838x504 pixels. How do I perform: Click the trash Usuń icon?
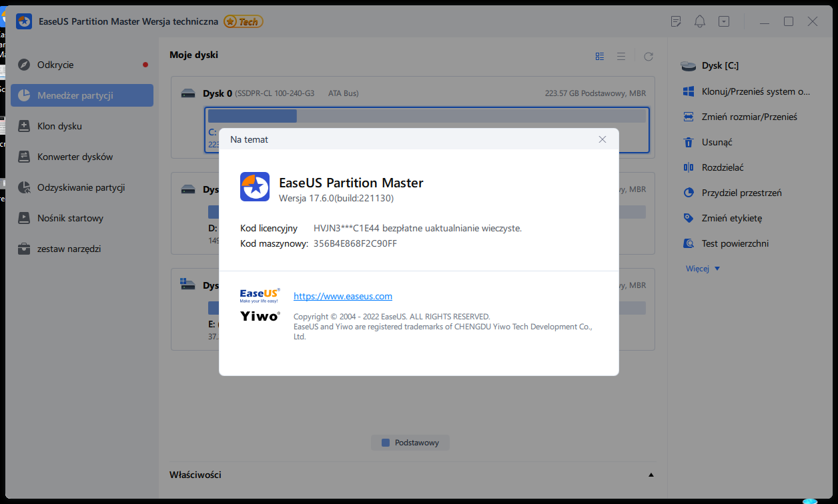click(689, 142)
